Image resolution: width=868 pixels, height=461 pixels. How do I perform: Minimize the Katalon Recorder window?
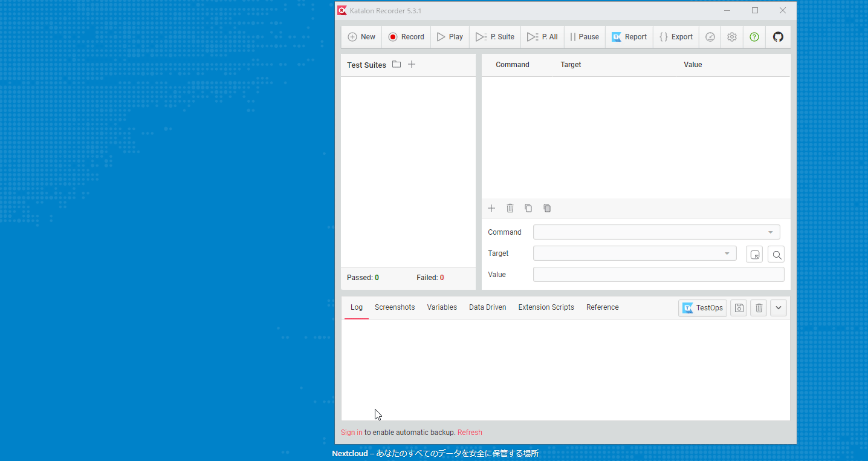point(727,10)
